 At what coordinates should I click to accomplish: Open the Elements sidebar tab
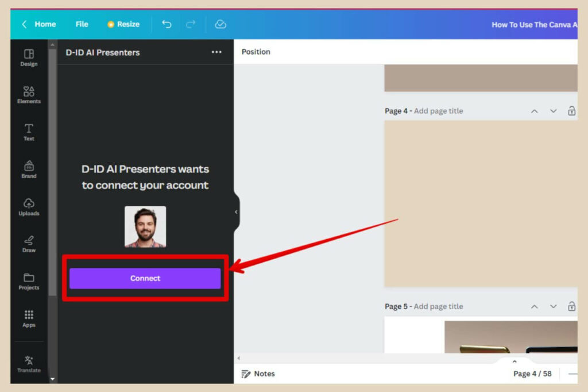[29, 95]
